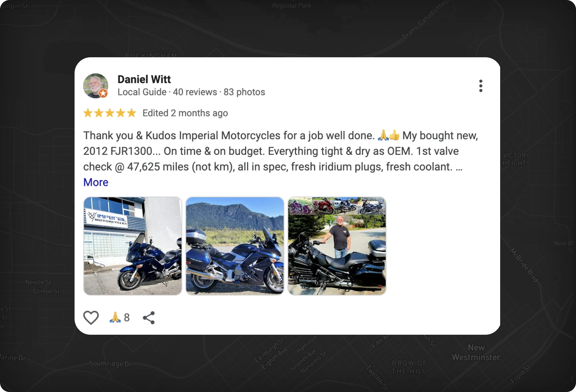576x392 pixels.
Task: Click the review text paragraph
Action: coord(281,151)
